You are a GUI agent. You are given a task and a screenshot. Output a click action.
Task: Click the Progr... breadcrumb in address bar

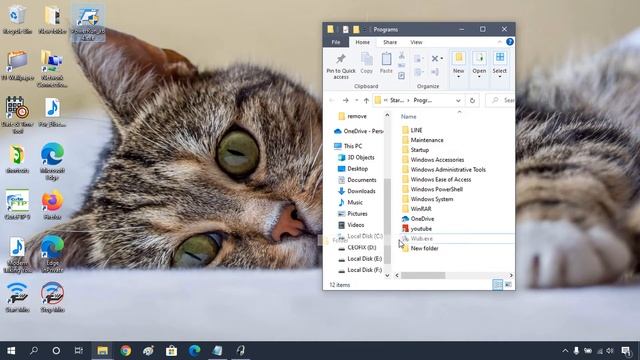tap(422, 100)
